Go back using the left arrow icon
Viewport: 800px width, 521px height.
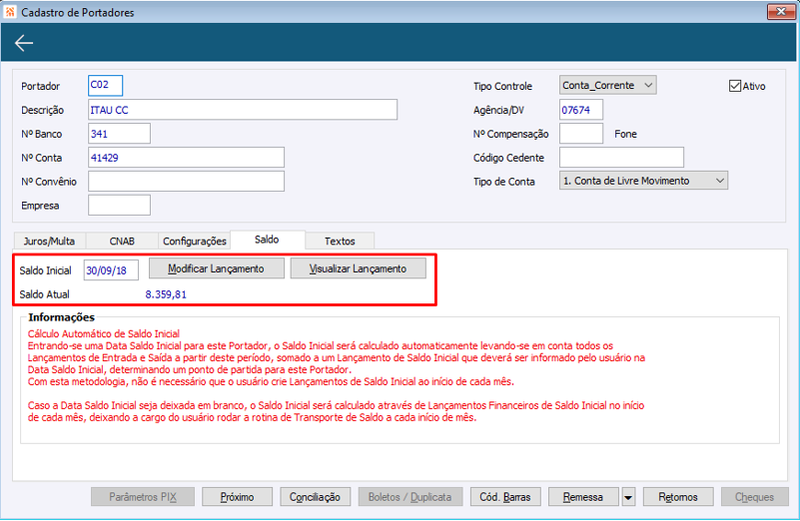coord(24,43)
